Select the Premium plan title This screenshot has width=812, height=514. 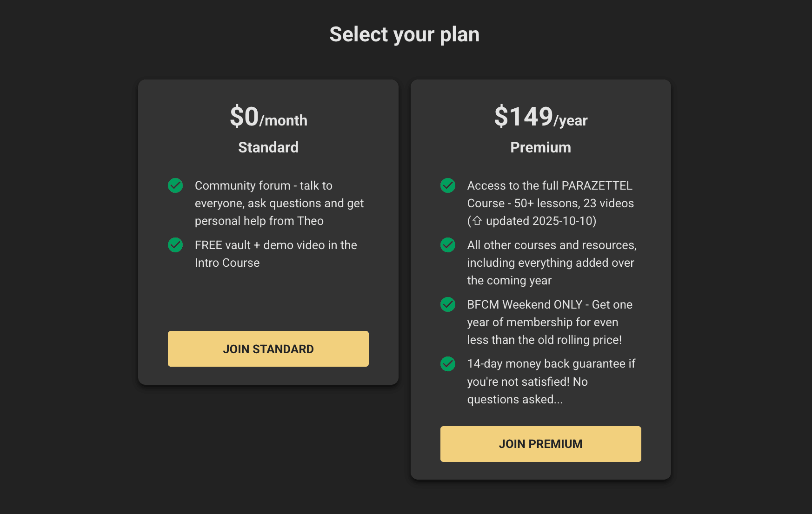(540, 147)
